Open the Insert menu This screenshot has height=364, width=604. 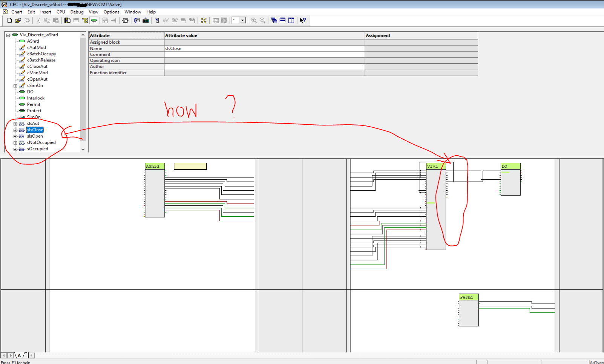[46, 12]
